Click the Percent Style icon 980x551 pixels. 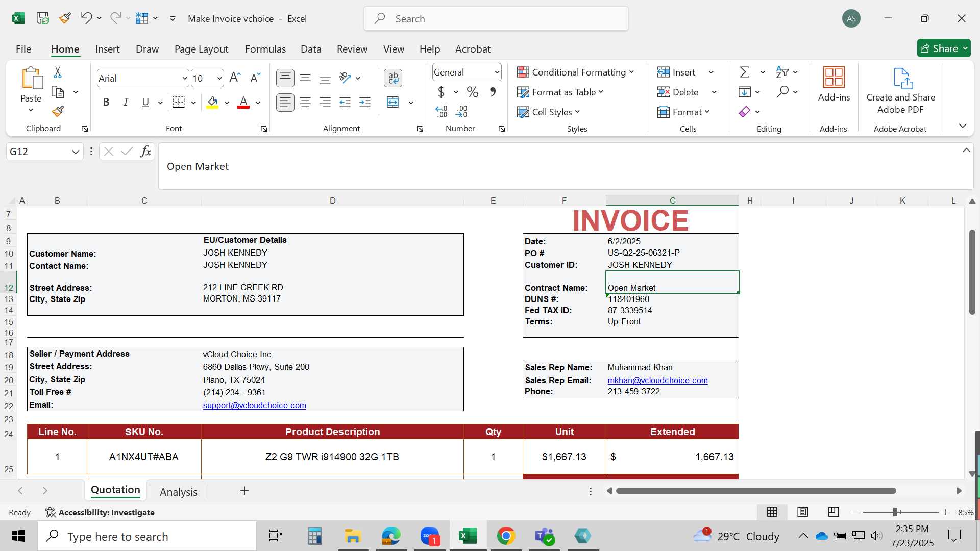pyautogui.click(x=473, y=92)
